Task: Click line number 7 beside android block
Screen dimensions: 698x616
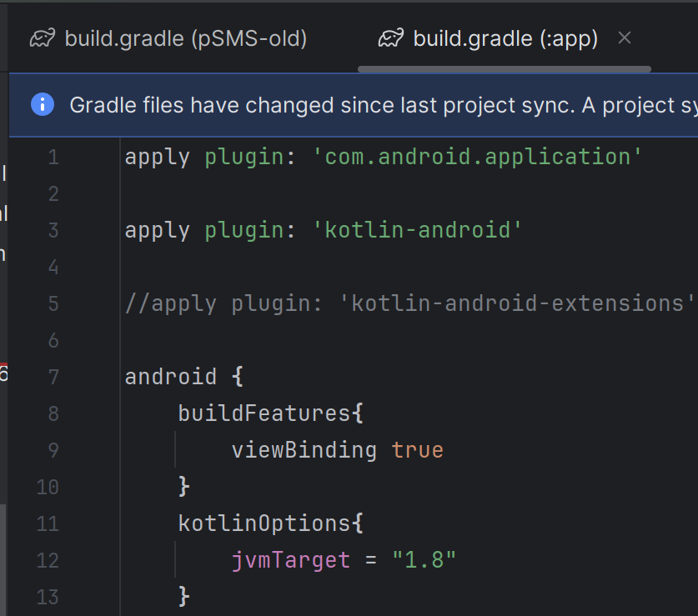Action: pyautogui.click(x=53, y=377)
